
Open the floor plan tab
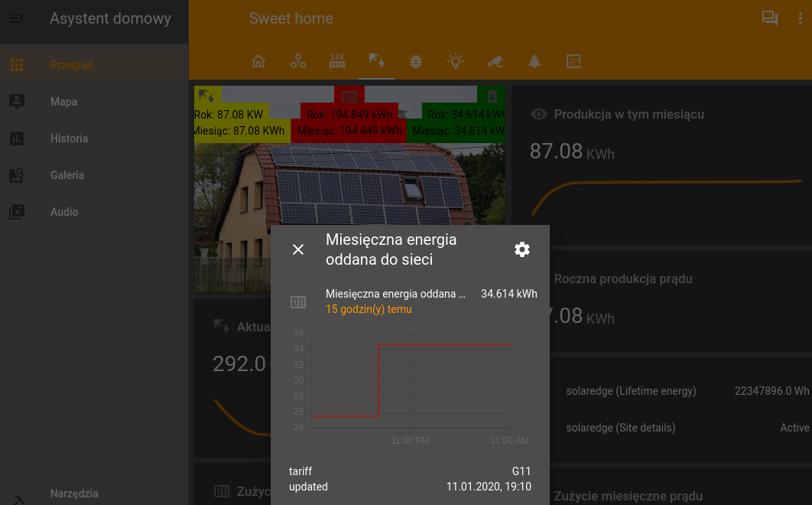pos(573,62)
